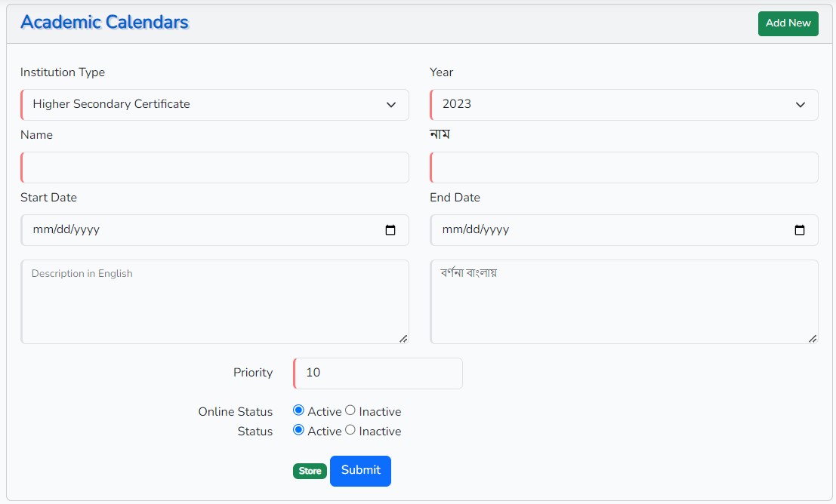Click the green Store badge
Image resolution: width=836 pixels, height=504 pixels.
[x=310, y=471]
